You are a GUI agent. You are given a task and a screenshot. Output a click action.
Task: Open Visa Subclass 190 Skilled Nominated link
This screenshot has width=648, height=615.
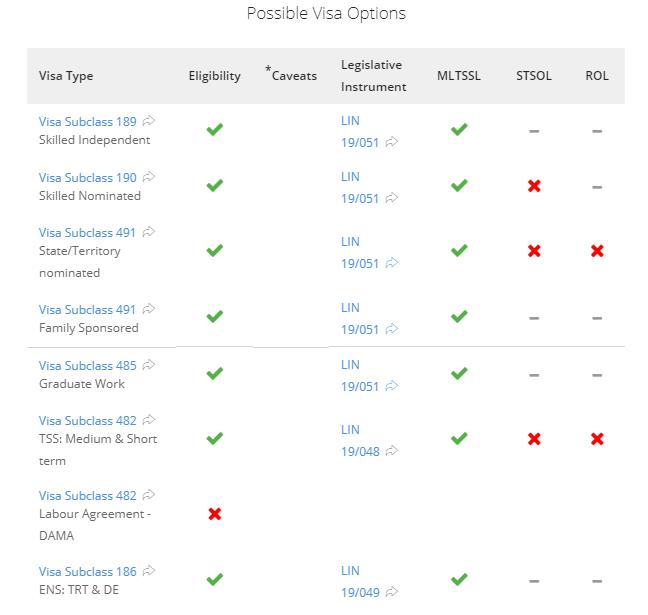(88, 177)
